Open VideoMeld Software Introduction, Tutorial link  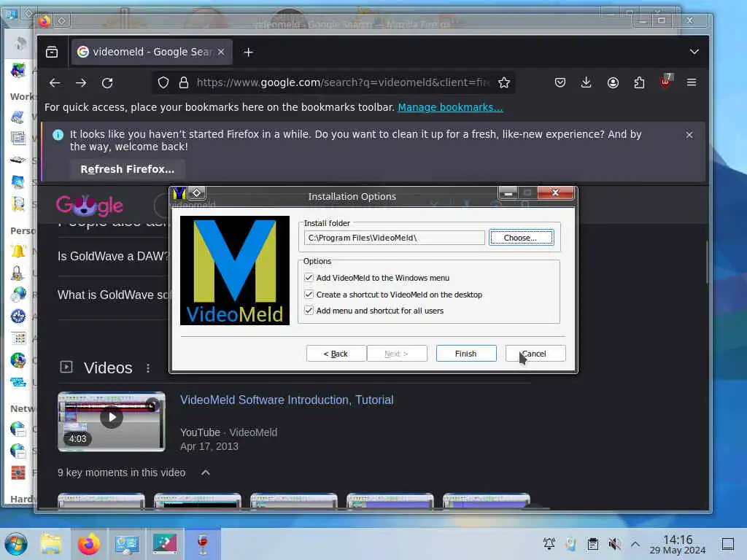click(x=287, y=400)
